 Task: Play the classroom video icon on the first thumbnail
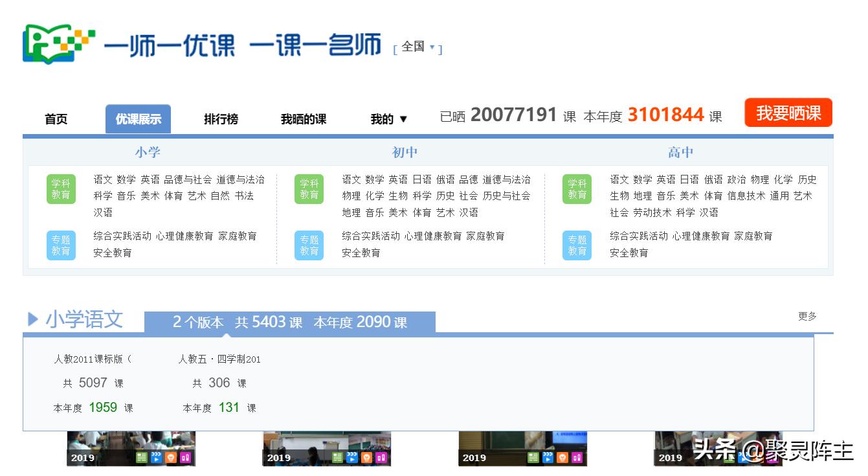155,458
